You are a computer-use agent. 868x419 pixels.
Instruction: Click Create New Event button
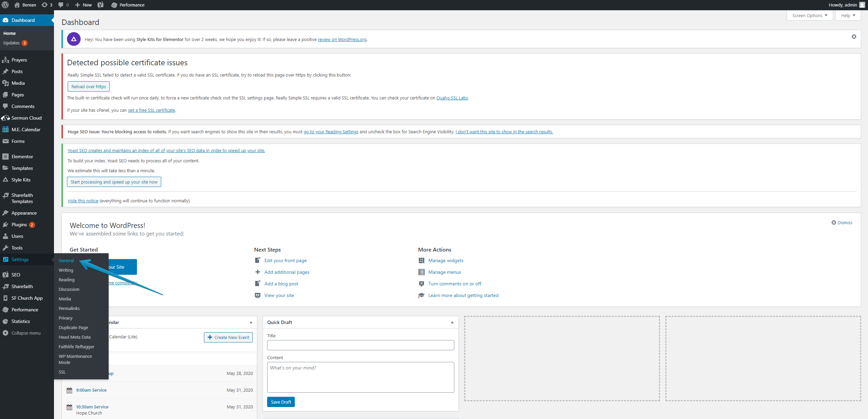pos(228,337)
